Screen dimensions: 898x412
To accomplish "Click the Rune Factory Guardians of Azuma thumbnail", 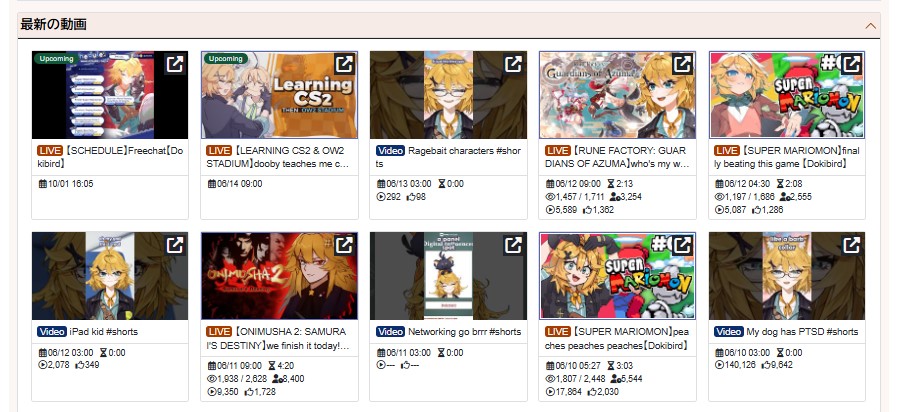I will 617,95.
